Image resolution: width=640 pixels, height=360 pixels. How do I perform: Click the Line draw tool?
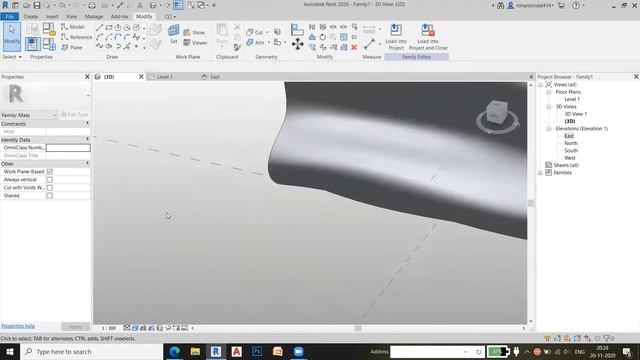(x=99, y=28)
